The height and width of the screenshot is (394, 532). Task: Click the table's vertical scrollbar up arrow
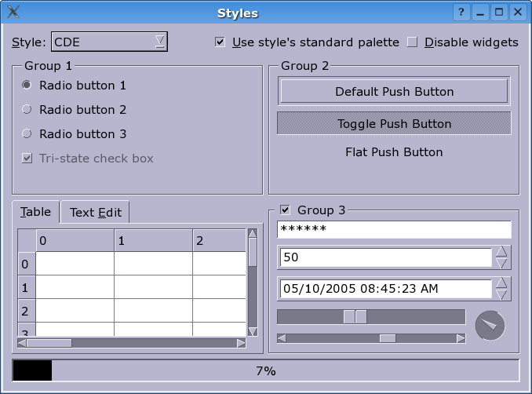pos(253,233)
